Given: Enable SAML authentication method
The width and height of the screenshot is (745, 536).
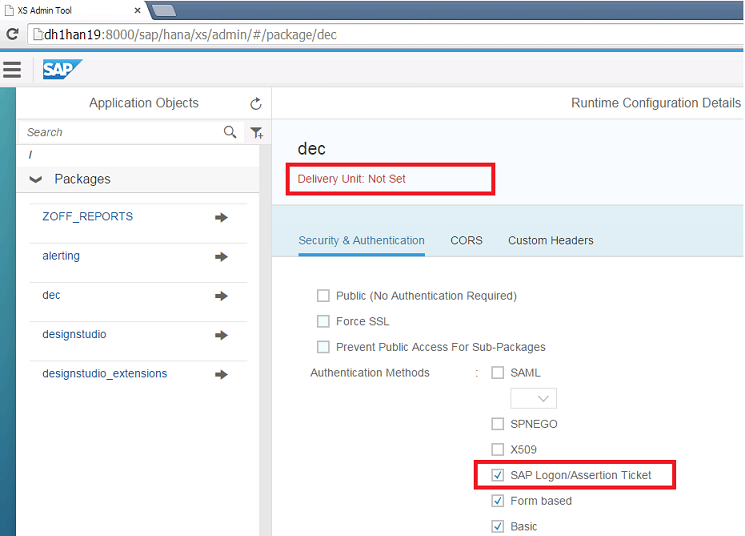Looking at the screenshot, I should click(497, 373).
